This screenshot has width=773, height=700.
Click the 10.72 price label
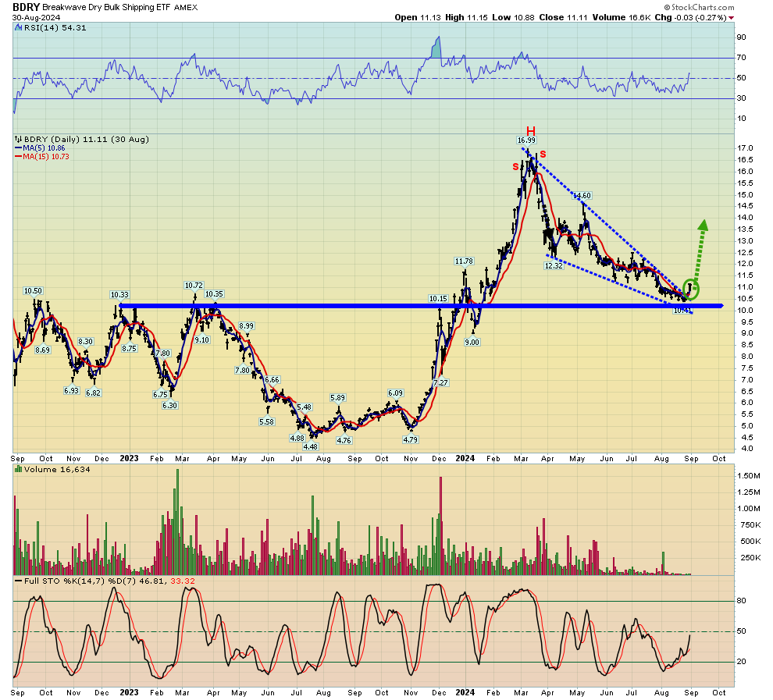point(194,286)
